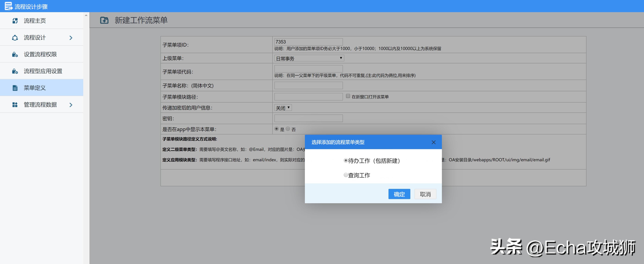Image resolution: width=644 pixels, height=264 pixels.
Task: Click the 管理流程数据 grid icon
Action: pyautogui.click(x=15, y=104)
